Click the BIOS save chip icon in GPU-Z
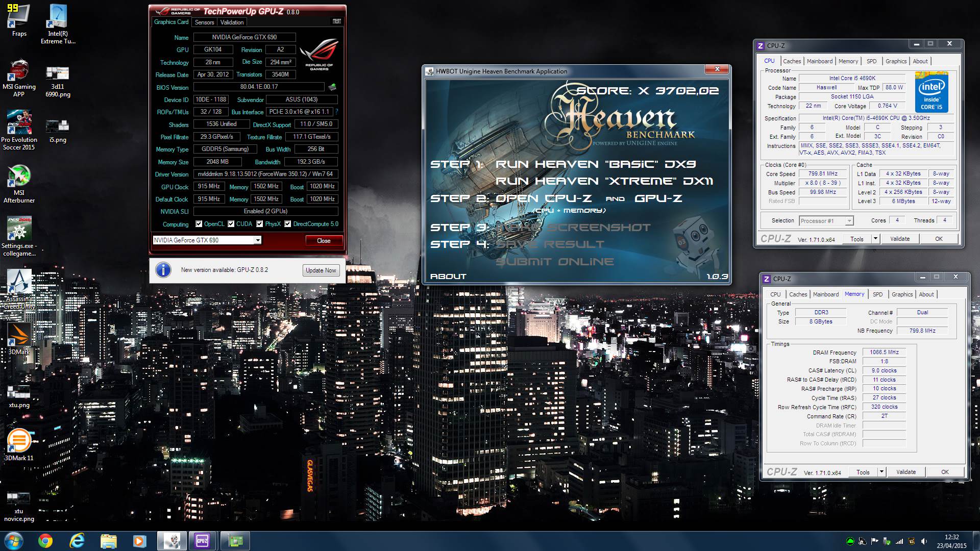The image size is (980, 551). tap(332, 87)
